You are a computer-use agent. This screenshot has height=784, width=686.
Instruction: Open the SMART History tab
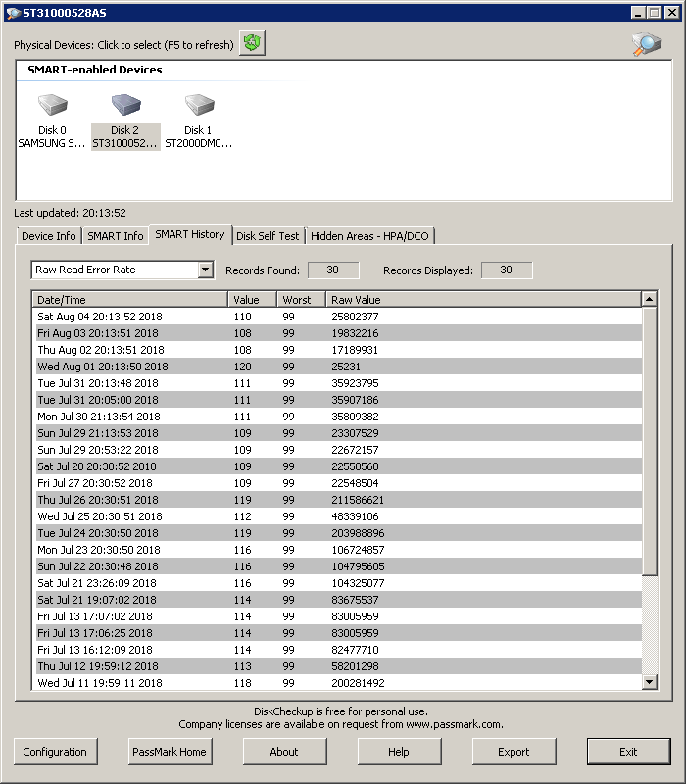coord(190,234)
